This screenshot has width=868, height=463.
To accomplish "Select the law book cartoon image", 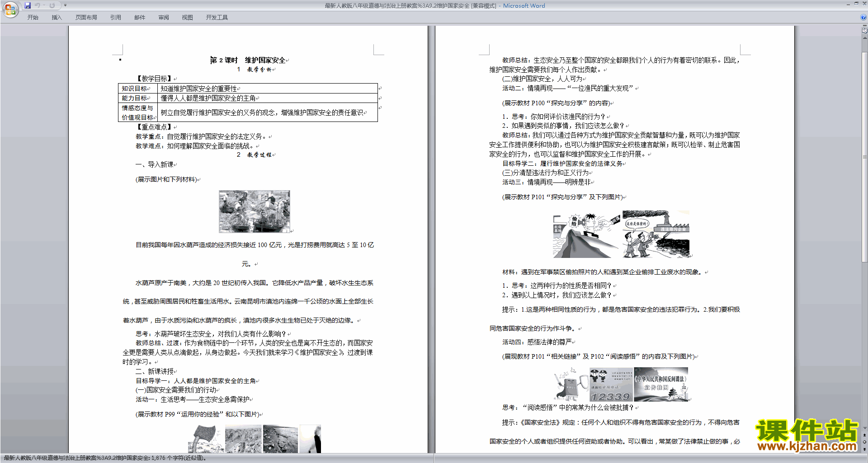I will pyautogui.click(x=571, y=384).
